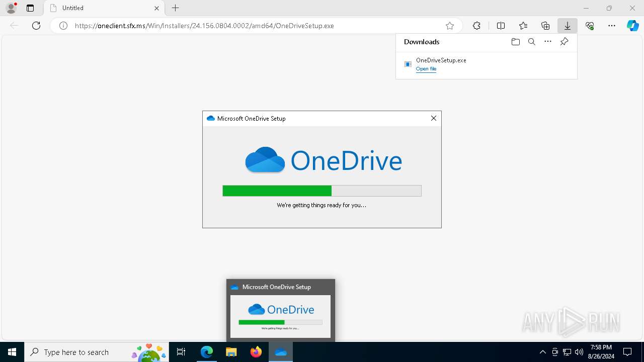Image resolution: width=644 pixels, height=362 pixels.
Task: Add this page to favorites
Action: (450, 26)
